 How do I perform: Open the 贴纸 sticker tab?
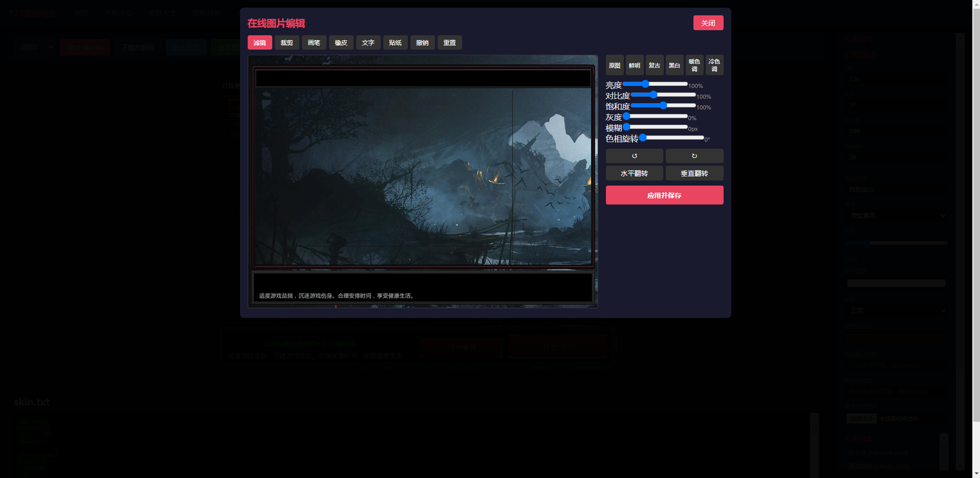click(395, 42)
